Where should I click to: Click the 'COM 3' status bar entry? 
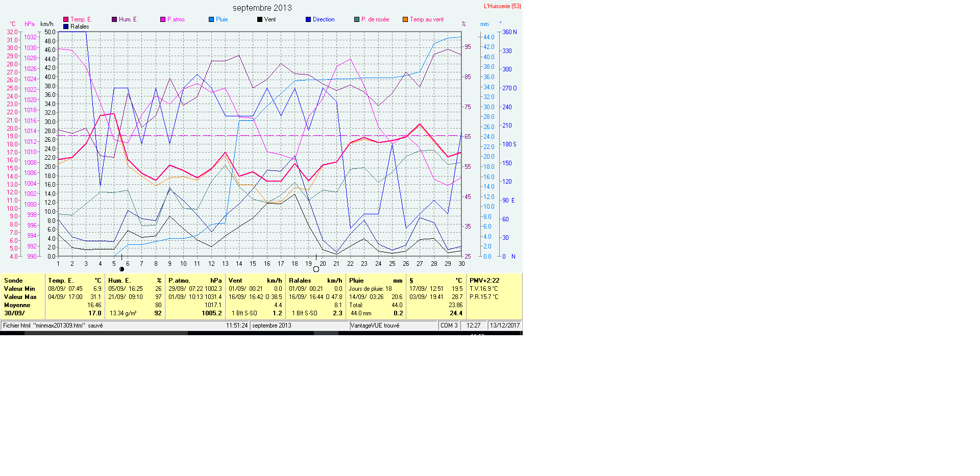pyautogui.click(x=449, y=325)
